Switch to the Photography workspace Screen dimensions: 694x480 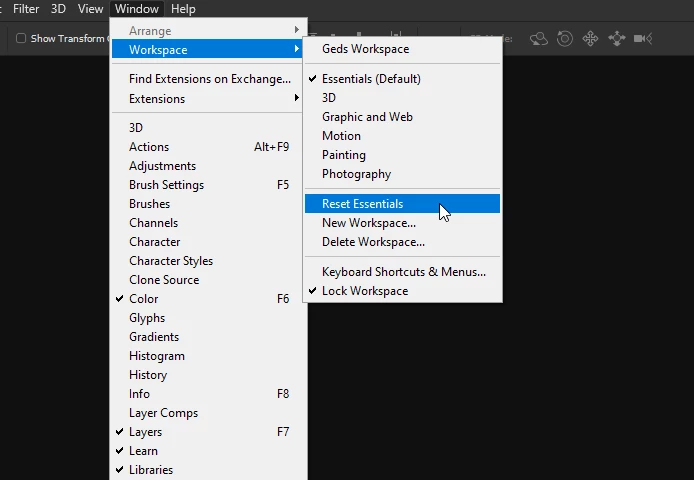click(x=402, y=174)
